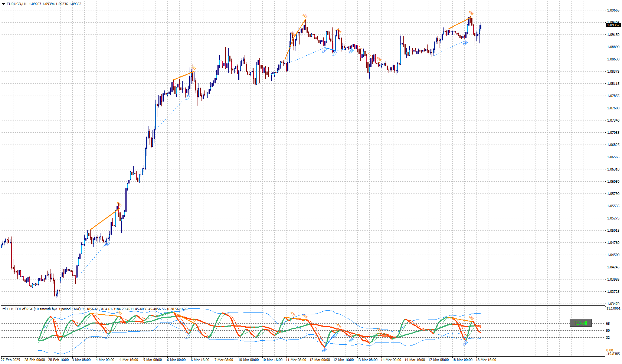Click the 1.08890 price scale label
Image resolution: width=622 pixels, height=364 pixels.
(613, 47)
